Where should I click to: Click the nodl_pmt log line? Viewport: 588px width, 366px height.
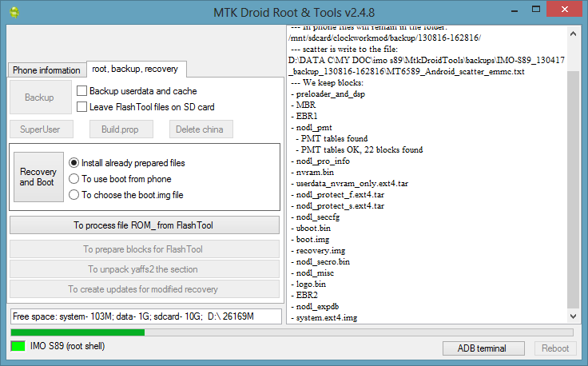pos(312,128)
